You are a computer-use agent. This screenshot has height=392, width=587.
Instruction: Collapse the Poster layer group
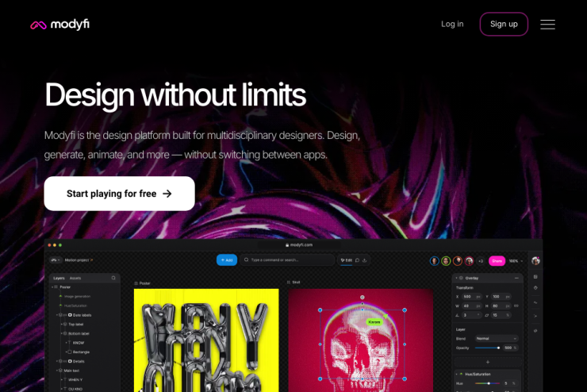click(52, 287)
